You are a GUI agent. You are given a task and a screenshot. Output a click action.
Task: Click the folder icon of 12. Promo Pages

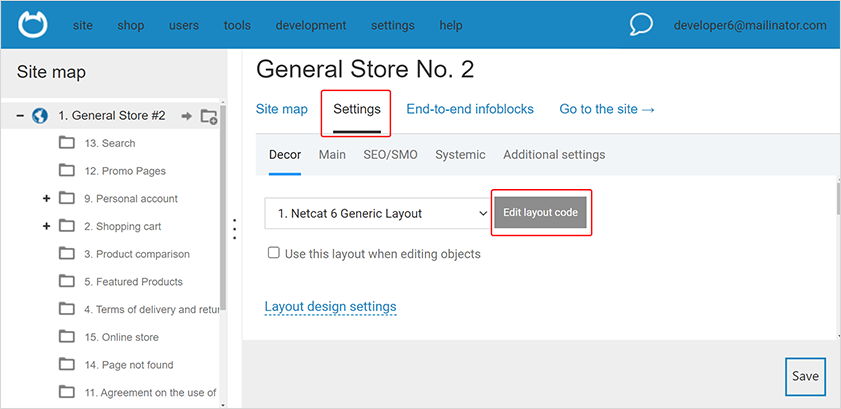coord(67,170)
